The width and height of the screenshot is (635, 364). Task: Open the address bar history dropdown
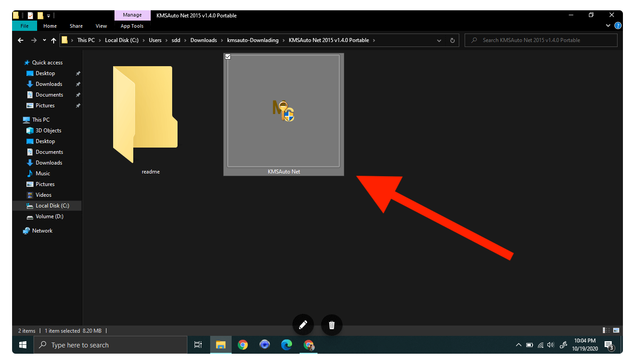439,40
